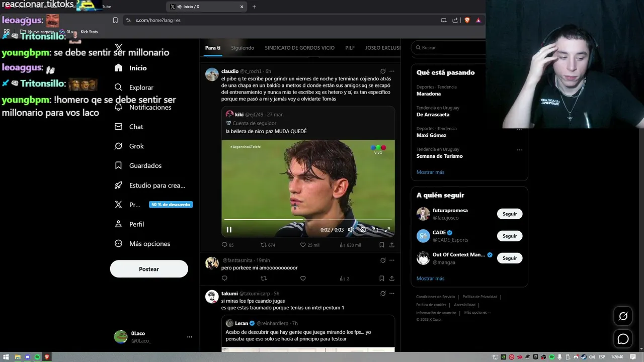Repost claudio's post showing 674
This screenshot has height=362, width=644.
click(268, 245)
